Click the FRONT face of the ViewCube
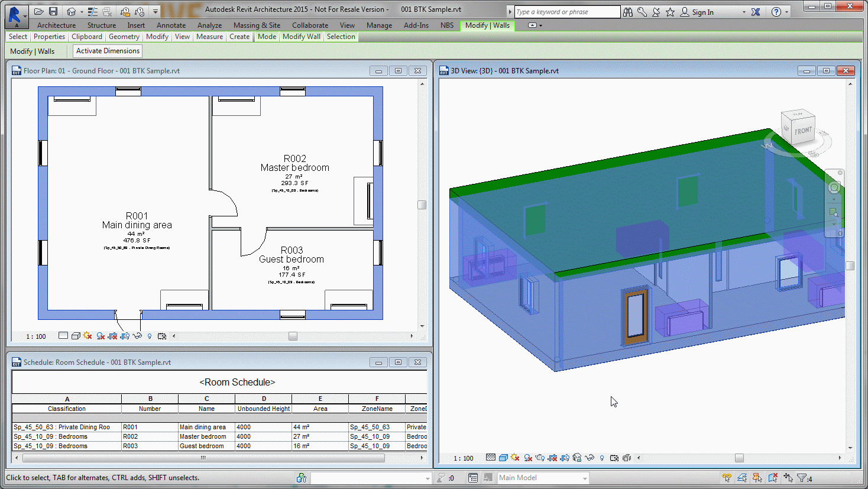This screenshot has width=868, height=489. click(x=803, y=131)
